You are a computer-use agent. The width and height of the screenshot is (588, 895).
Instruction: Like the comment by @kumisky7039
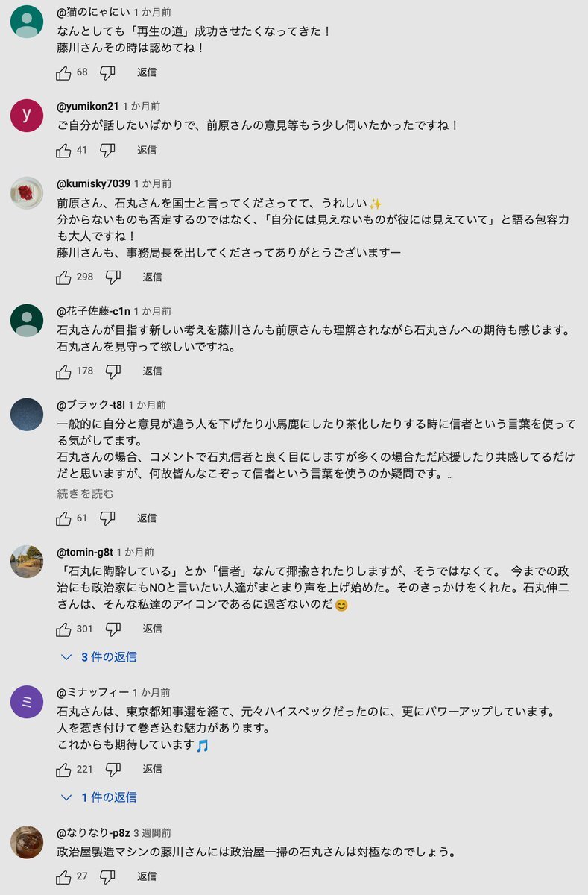pyautogui.click(x=64, y=277)
